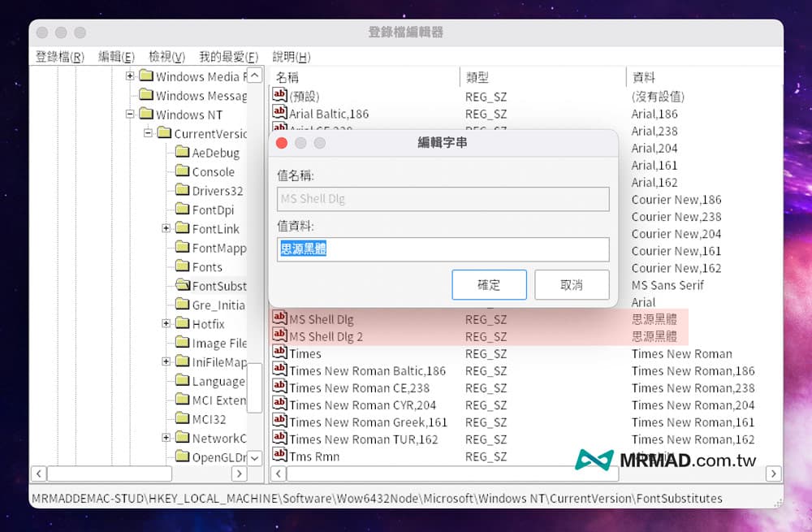The image size is (812, 532).
Task: Open the 登錄檔(R) menu
Action: click(60, 57)
